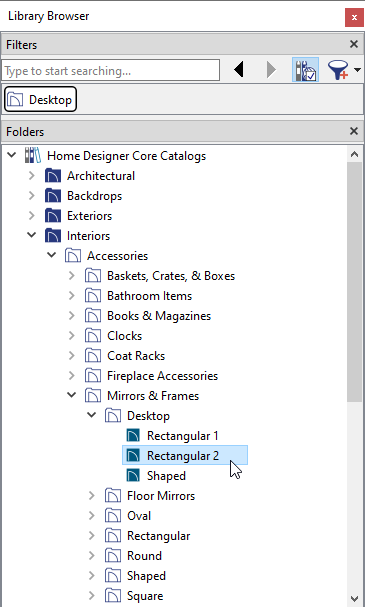365x607 pixels.
Task: Go back with the left arrow button
Action: [239, 70]
